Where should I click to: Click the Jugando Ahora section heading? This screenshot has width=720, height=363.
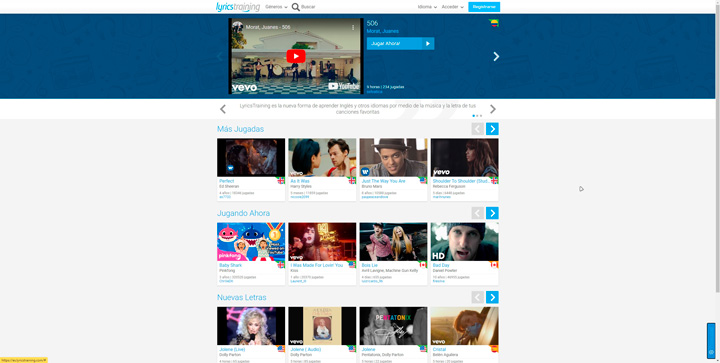click(x=243, y=213)
